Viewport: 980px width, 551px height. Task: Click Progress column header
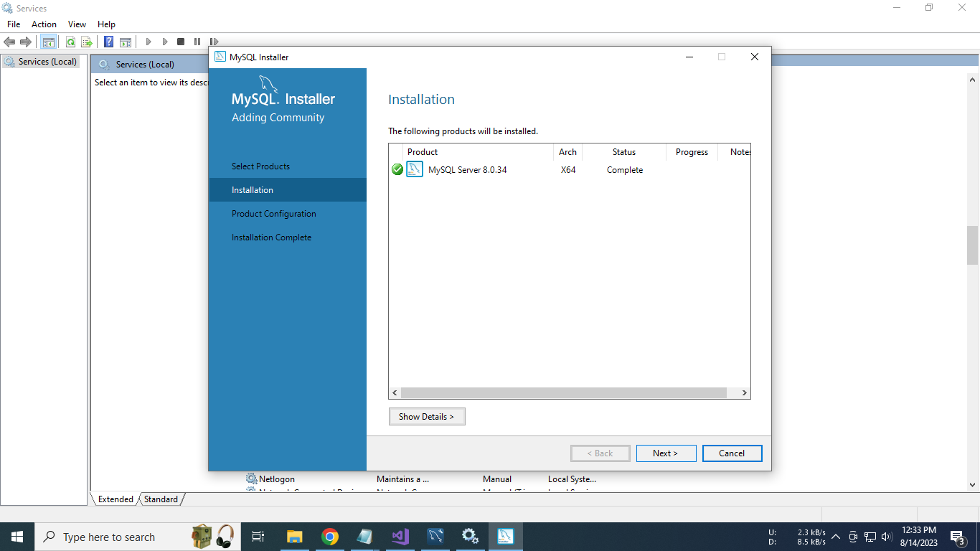(x=692, y=152)
